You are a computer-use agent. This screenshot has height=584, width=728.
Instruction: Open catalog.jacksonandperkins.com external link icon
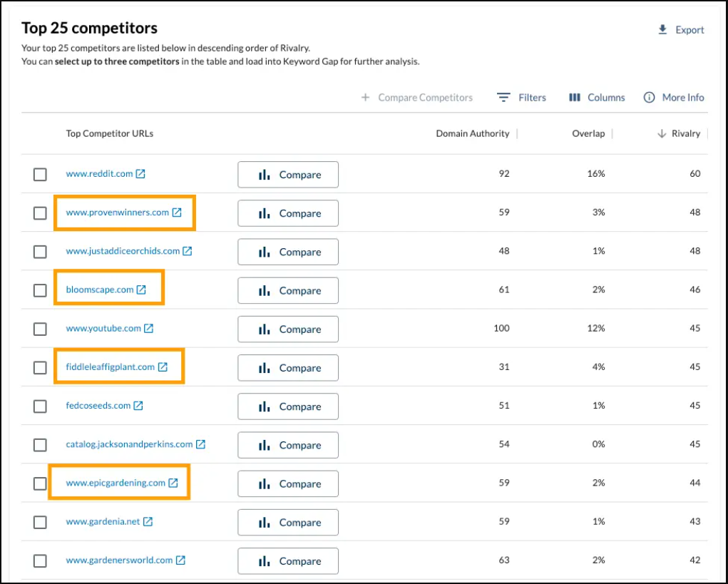[x=200, y=444]
